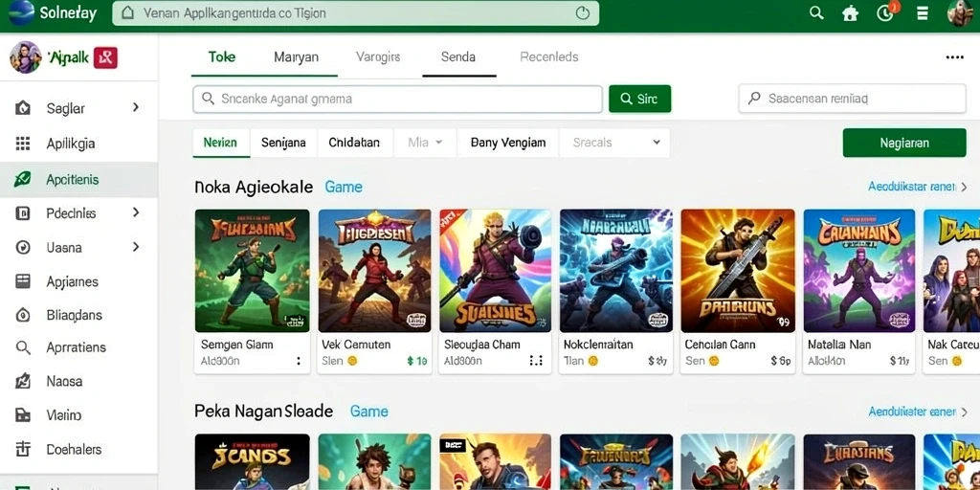Viewport: 980px width, 490px height.
Task: Click arrow next to Aendulkater eaner
Action: pos(964,412)
